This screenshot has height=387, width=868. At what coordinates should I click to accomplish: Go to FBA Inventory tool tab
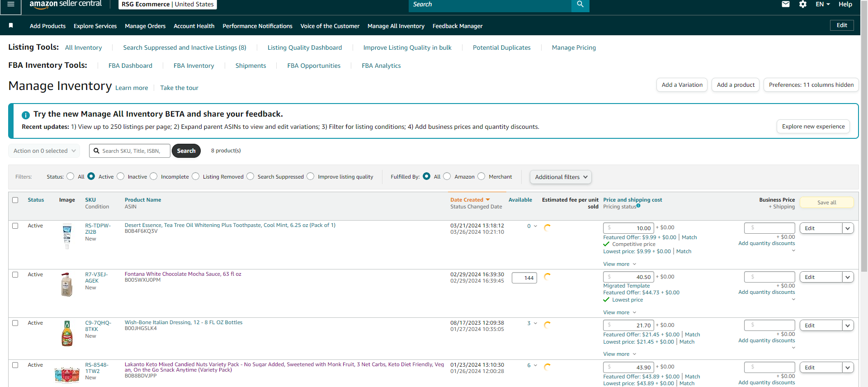pyautogui.click(x=194, y=66)
